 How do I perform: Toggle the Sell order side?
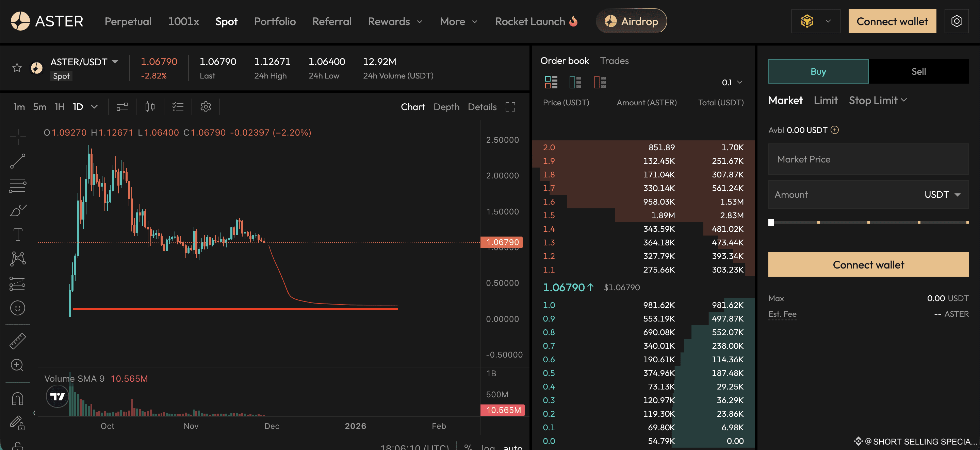918,71
